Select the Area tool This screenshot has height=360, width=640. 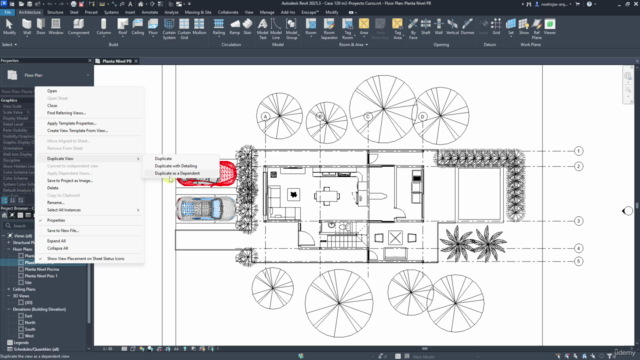click(x=364, y=27)
